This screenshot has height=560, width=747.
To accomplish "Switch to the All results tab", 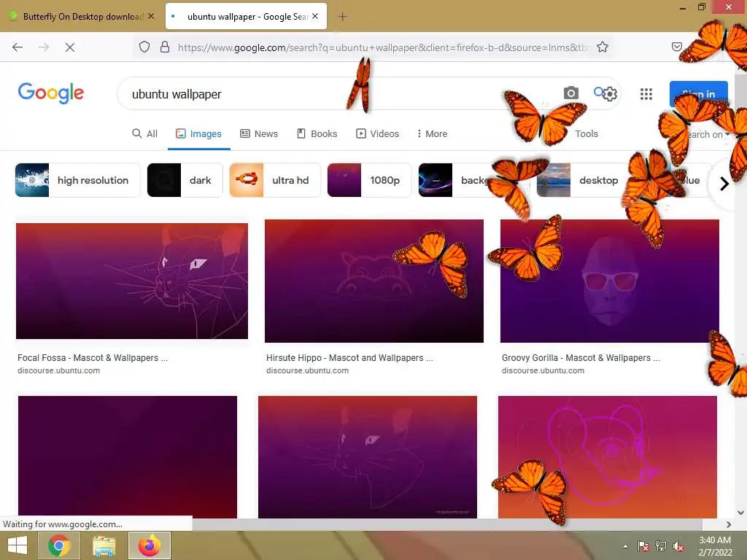I will 145,134.
